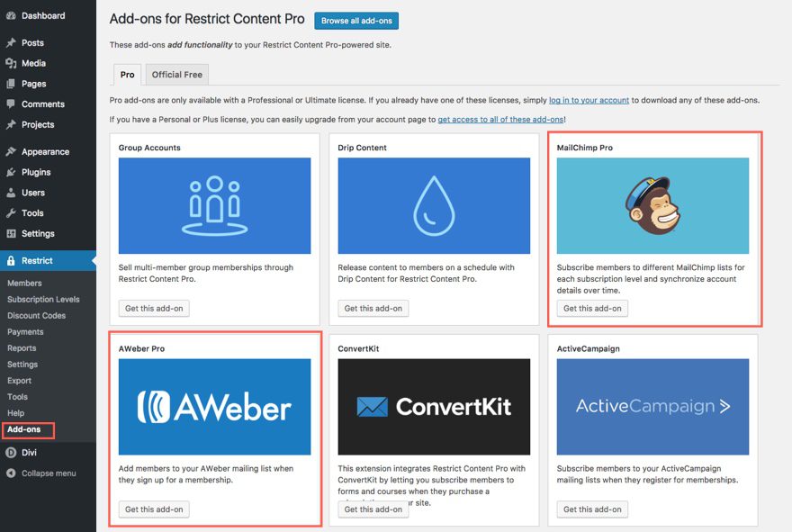Click the Posts pin icon

click(x=11, y=42)
